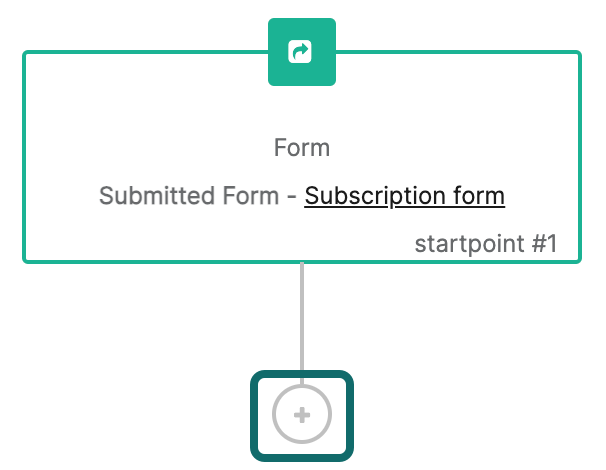Click the #1 startpoint number
The image size is (606, 470).
pos(545,244)
